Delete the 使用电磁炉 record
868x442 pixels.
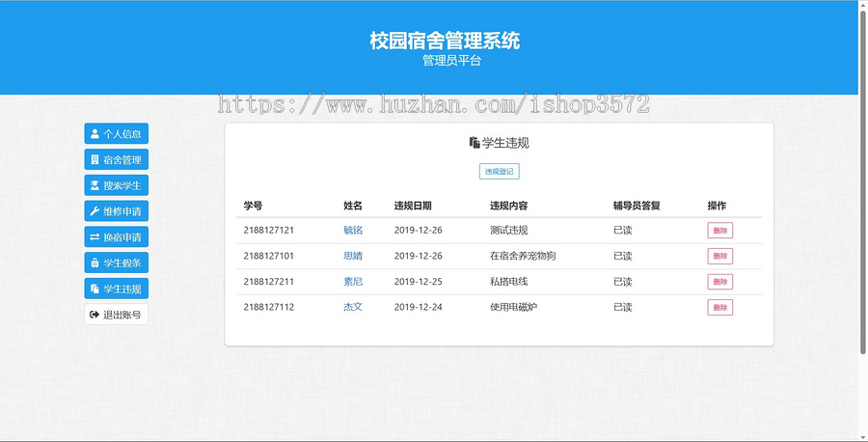click(x=720, y=308)
